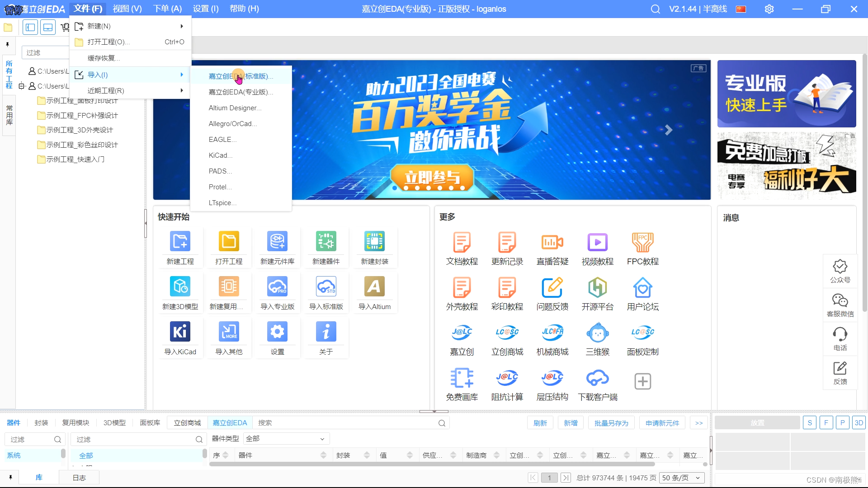Viewport: 868px width, 488px height.
Task: Open the 新建元件库 icon
Action: 277,242
